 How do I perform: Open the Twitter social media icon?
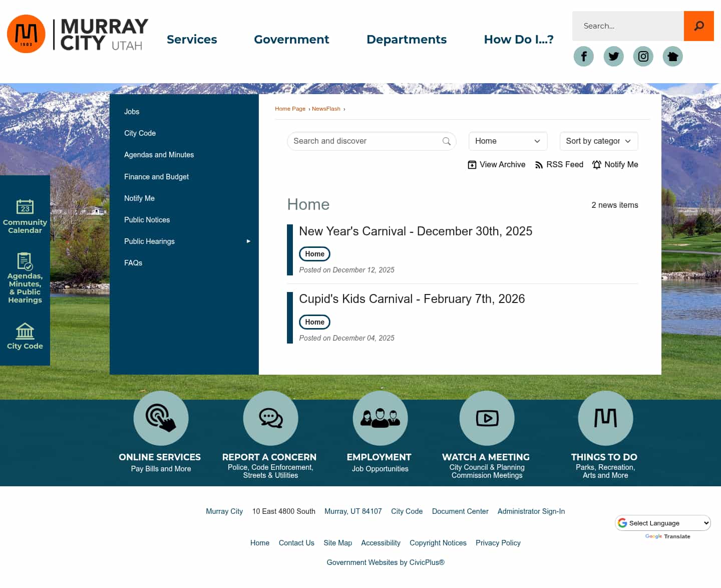click(613, 56)
